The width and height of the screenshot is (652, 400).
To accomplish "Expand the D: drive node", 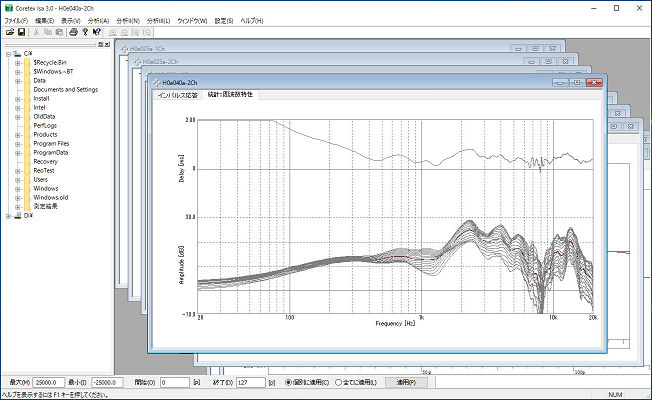I will 8,216.
